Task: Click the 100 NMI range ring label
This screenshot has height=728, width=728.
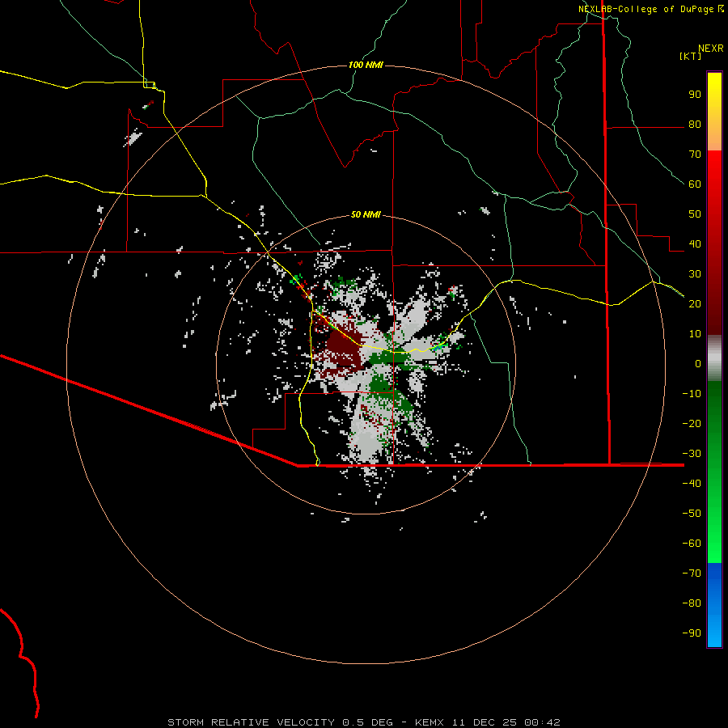Action: 366,65
